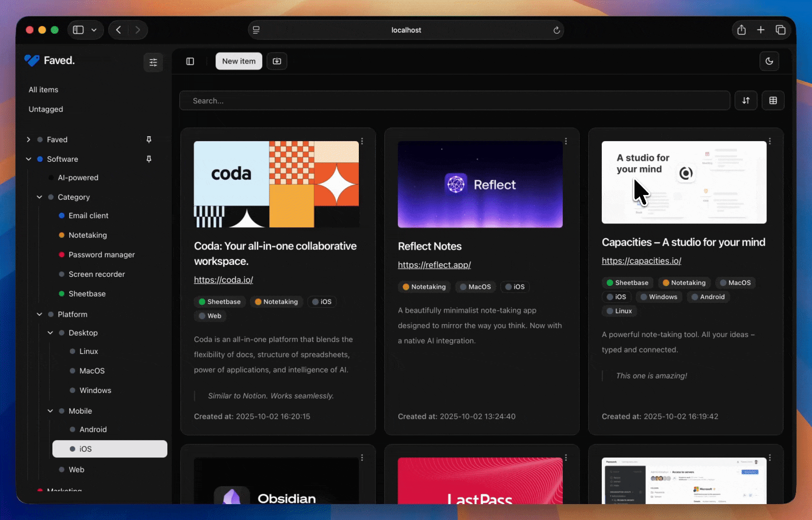Open Coda card's three-dot menu
The image size is (812, 520).
coord(362,142)
